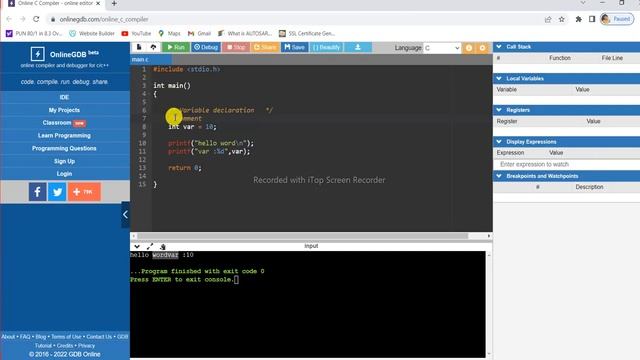Screen dimensions: 640x360
Task: Click the browser back arrow
Action: (x=9, y=19)
